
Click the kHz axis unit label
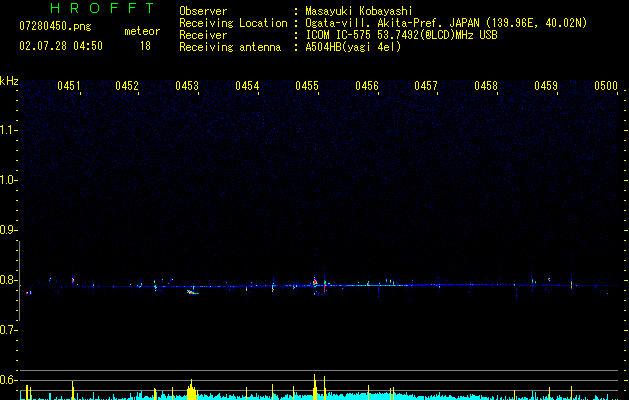pyautogui.click(x=9, y=81)
